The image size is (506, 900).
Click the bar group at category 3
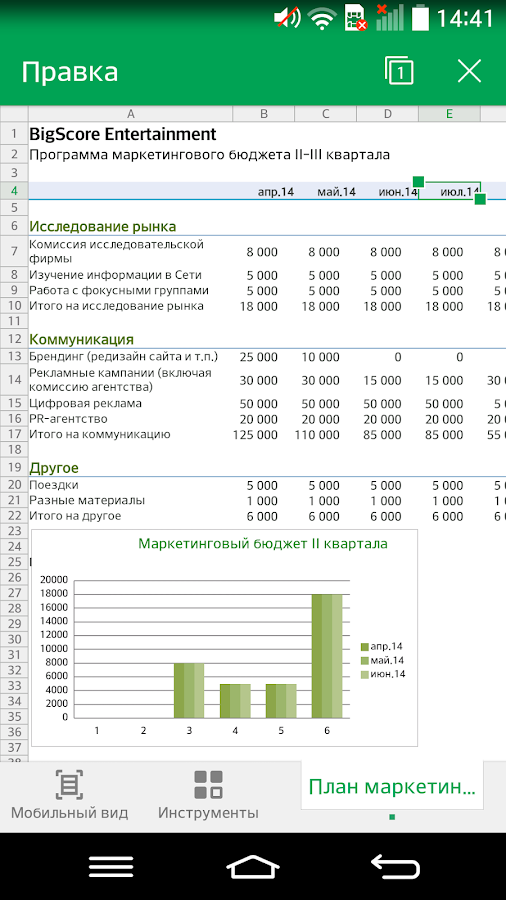[189, 690]
